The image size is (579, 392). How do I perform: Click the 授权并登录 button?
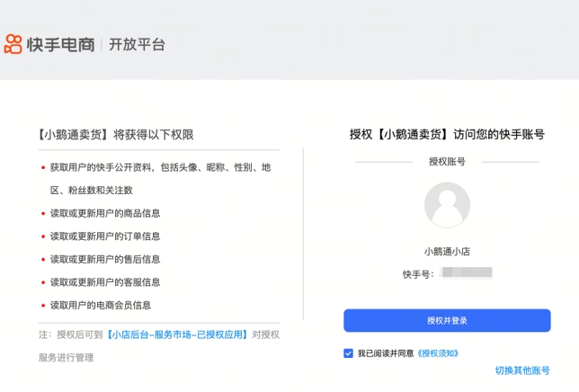click(447, 320)
